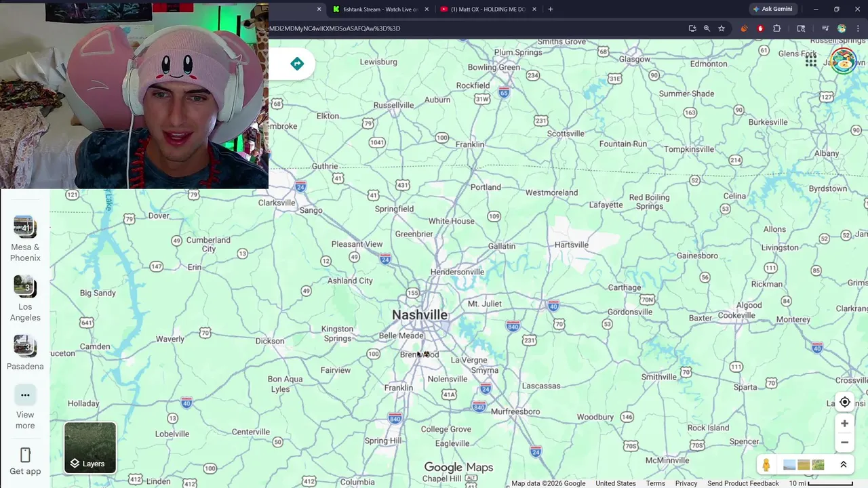The height and width of the screenshot is (488, 868).
Task: Close the Matt OX tab
Action: (534, 9)
